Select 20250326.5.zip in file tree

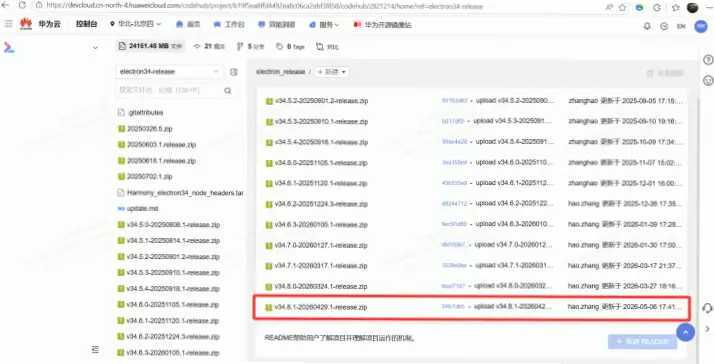[150, 129]
